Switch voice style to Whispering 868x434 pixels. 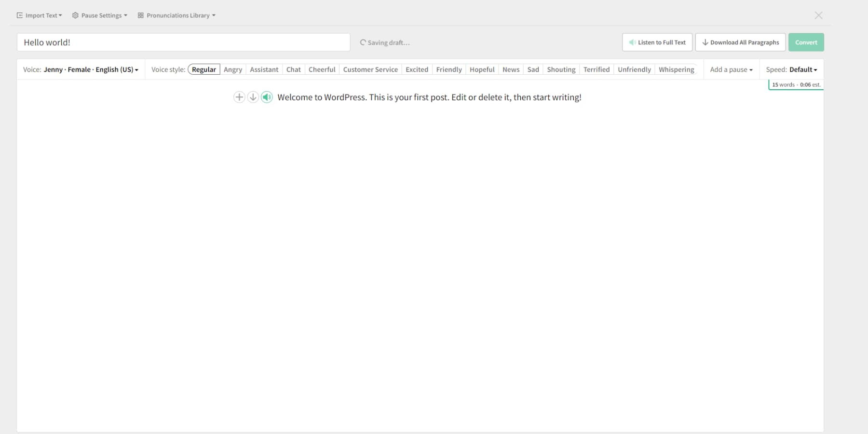676,69
